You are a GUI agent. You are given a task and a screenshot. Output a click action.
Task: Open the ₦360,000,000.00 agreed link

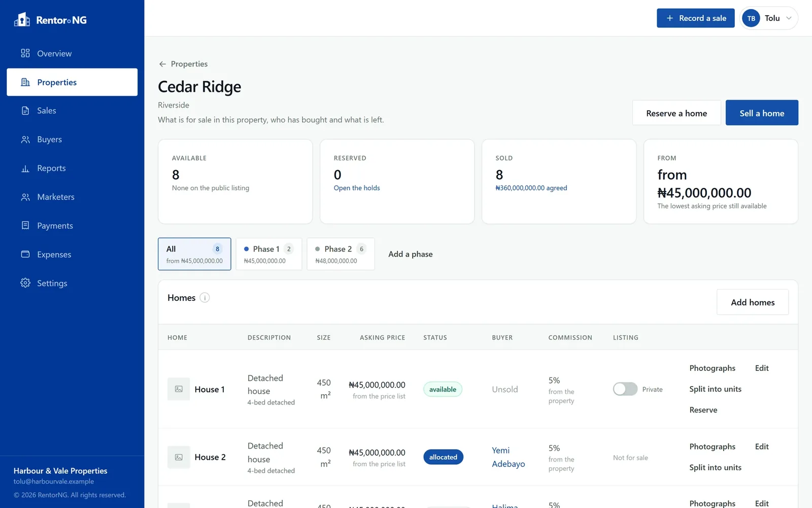click(531, 188)
